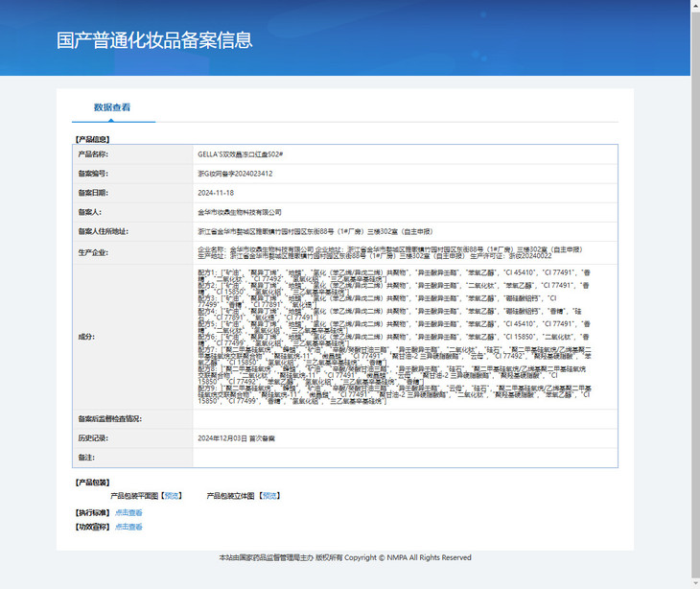The height and width of the screenshot is (589, 700).
Task: Click the filing date 2024-11-18
Action: click(x=216, y=193)
